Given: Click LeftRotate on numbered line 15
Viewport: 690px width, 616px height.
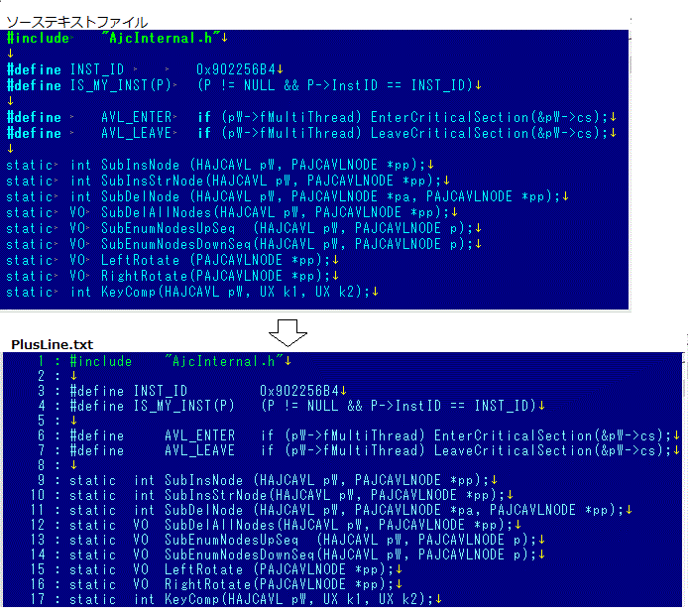Looking at the screenshot, I should (x=204, y=569).
